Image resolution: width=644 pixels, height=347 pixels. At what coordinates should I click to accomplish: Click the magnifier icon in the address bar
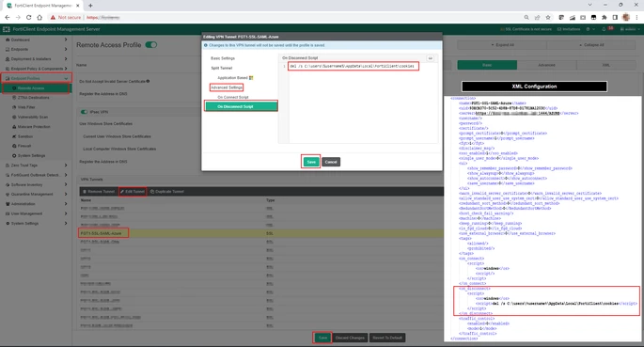[x=526, y=17]
